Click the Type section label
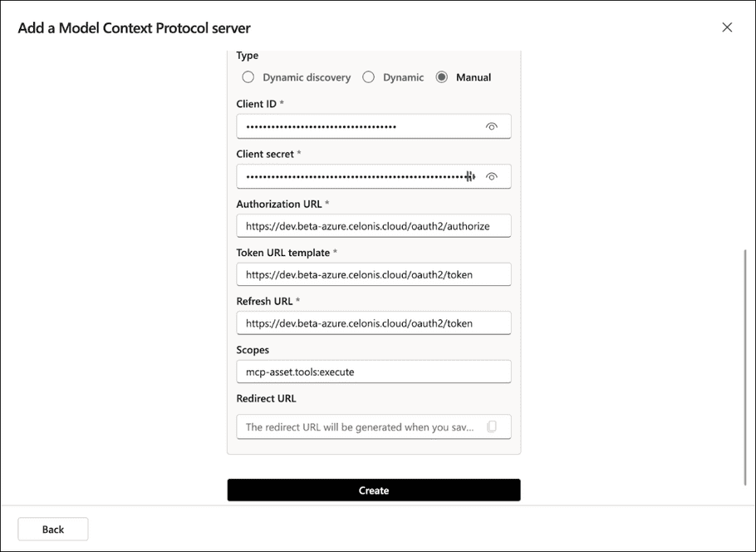The width and height of the screenshot is (756, 552). (x=247, y=55)
